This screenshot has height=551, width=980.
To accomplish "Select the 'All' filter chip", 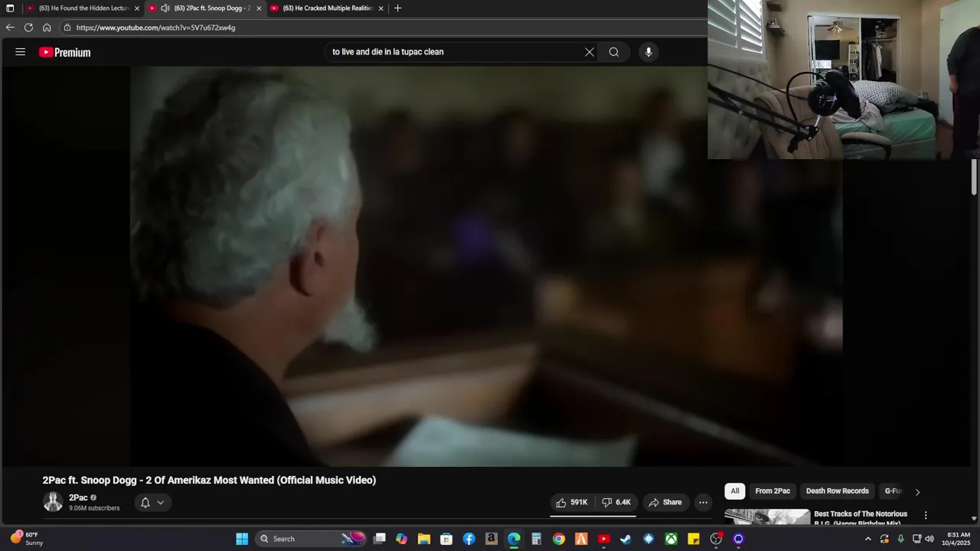I will [x=735, y=491].
